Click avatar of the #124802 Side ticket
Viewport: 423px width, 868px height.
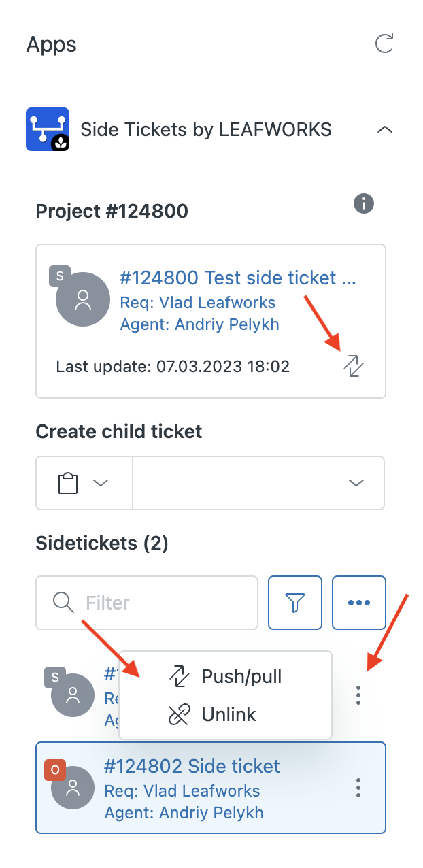[x=73, y=788]
